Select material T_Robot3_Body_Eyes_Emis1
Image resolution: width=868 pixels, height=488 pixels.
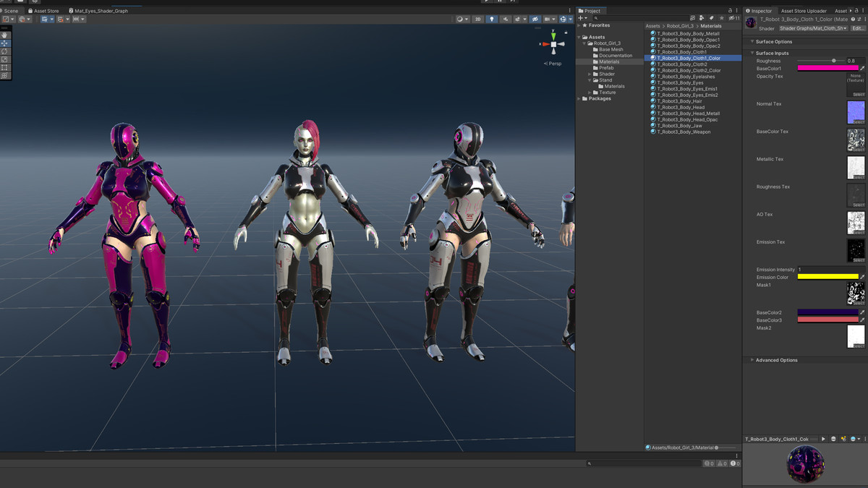(687, 89)
